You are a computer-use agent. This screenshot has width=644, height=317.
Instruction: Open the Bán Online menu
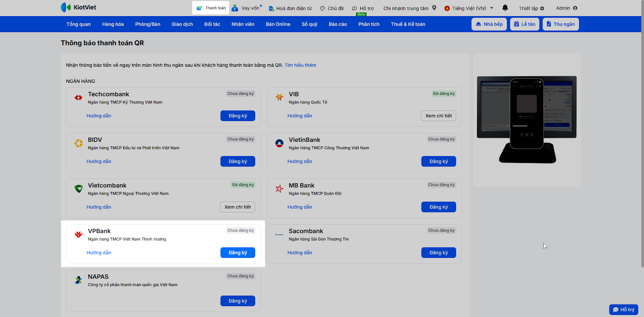[278, 24]
